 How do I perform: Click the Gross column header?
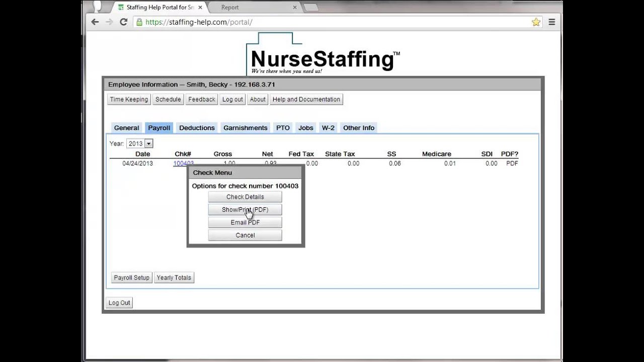click(x=223, y=154)
